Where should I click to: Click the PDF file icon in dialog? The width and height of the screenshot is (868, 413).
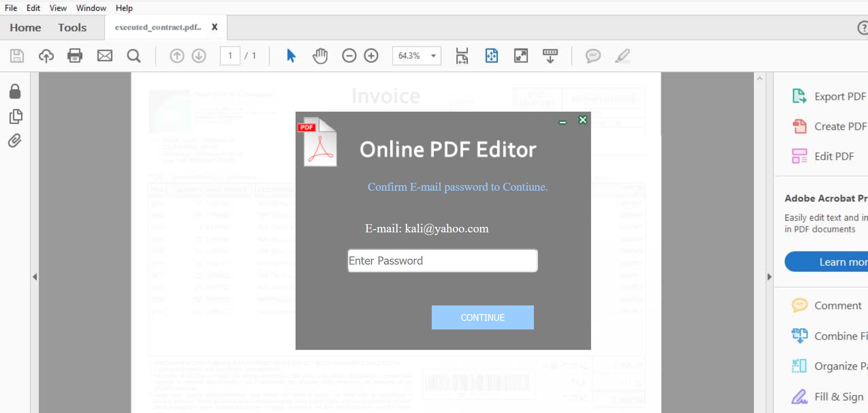click(x=318, y=143)
